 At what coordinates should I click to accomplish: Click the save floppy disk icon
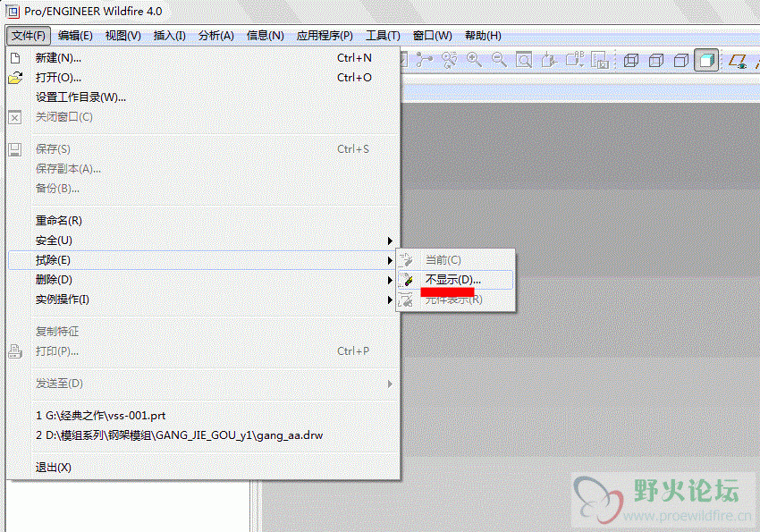[15, 149]
